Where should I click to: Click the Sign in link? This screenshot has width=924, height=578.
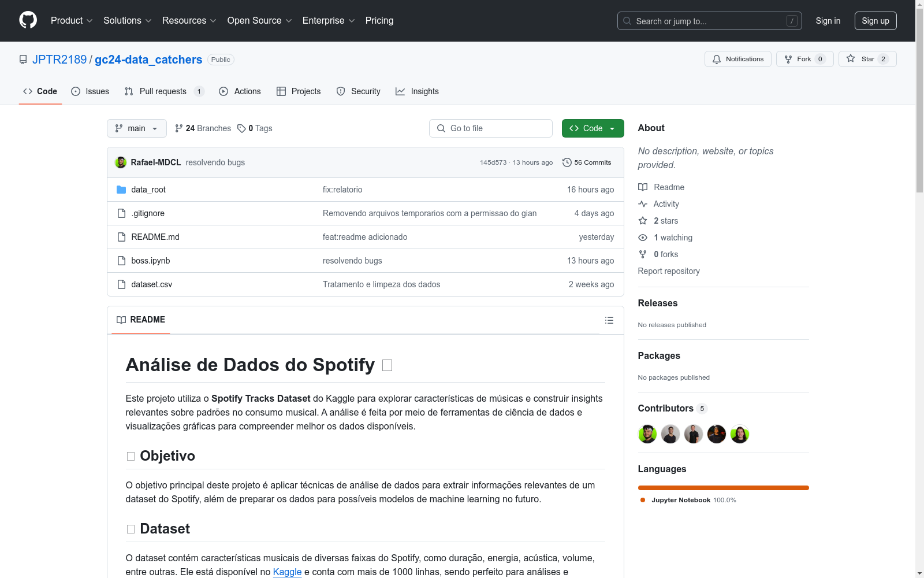click(828, 21)
